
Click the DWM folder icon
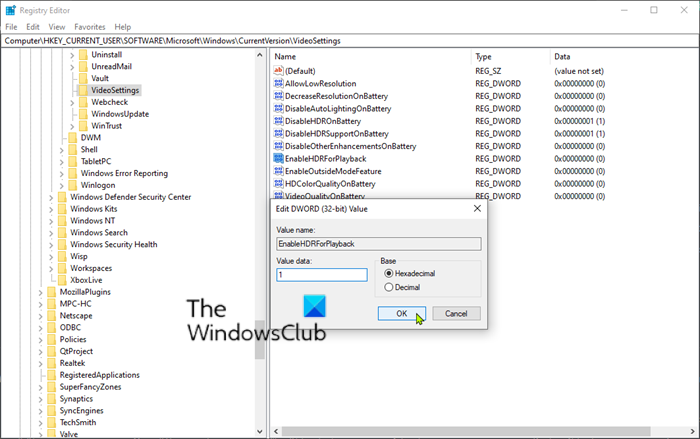click(x=73, y=138)
